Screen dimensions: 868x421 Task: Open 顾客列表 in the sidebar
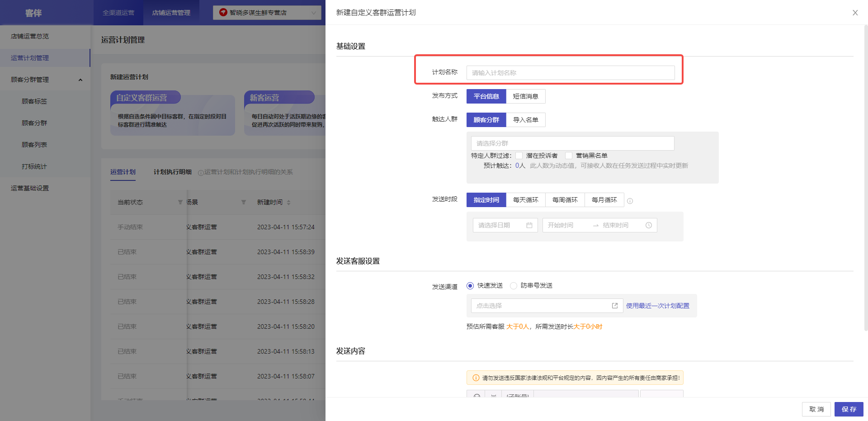(45, 145)
